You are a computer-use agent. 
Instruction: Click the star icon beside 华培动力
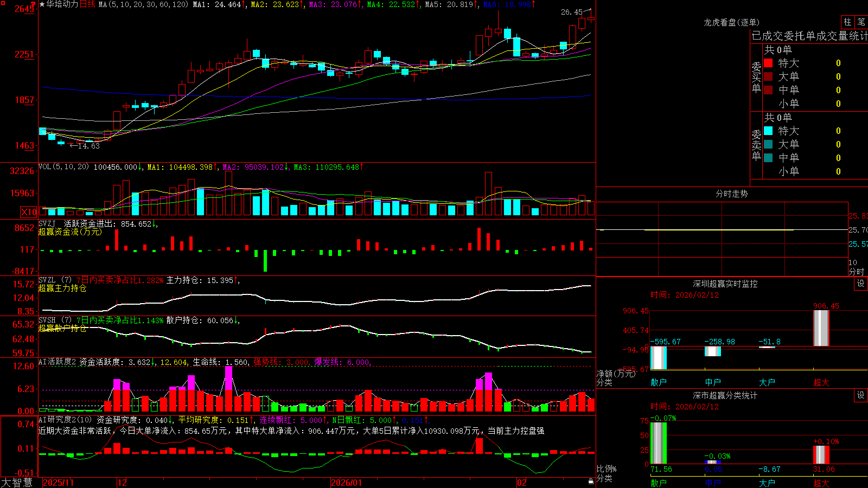tap(42, 4)
